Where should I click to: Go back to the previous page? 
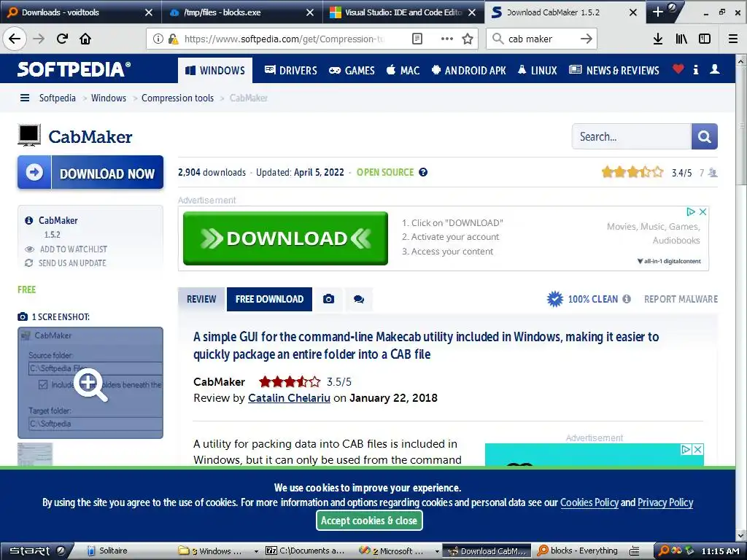click(15, 39)
